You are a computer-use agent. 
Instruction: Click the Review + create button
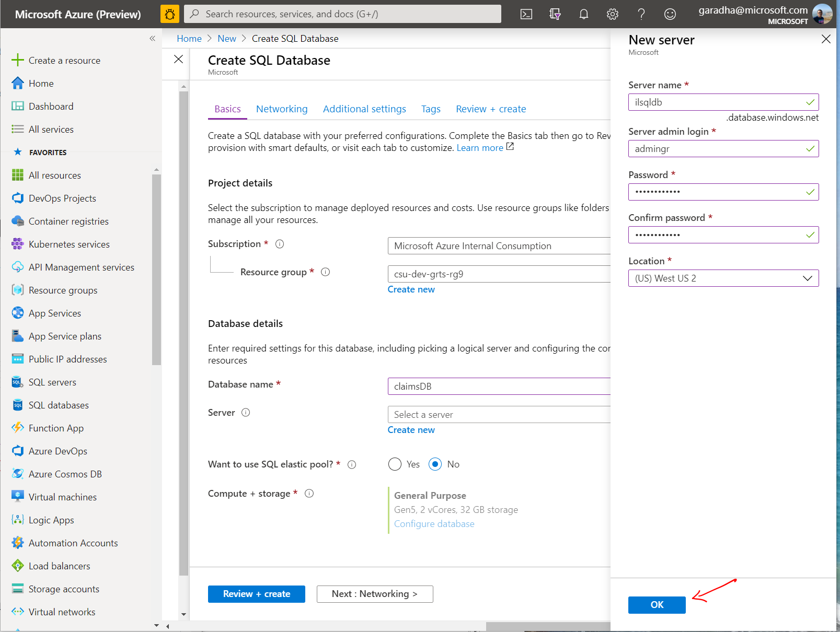(x=257, y=594)
